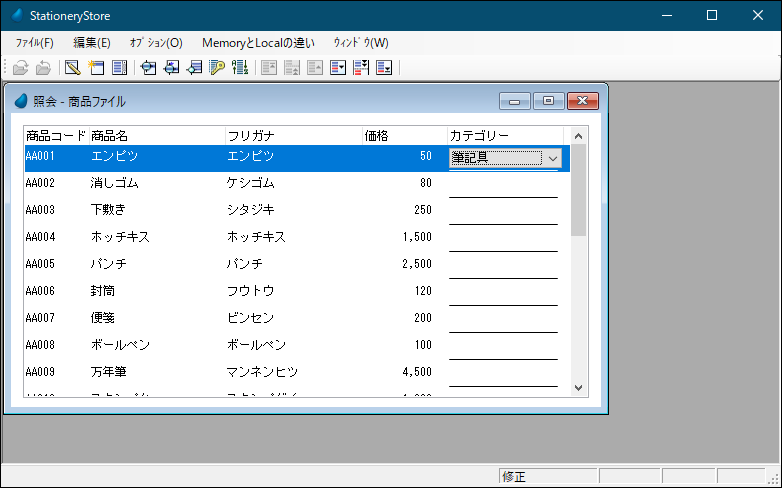This screenshot has width=782, height=488.
Task: Open the 編集(E) menu
Action: point(92,43)
